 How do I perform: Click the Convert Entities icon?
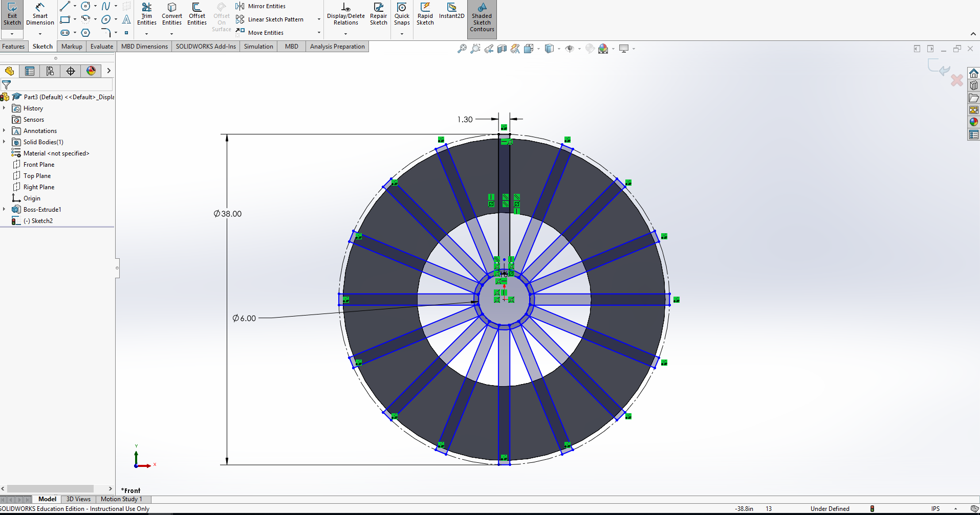point(171,15)
